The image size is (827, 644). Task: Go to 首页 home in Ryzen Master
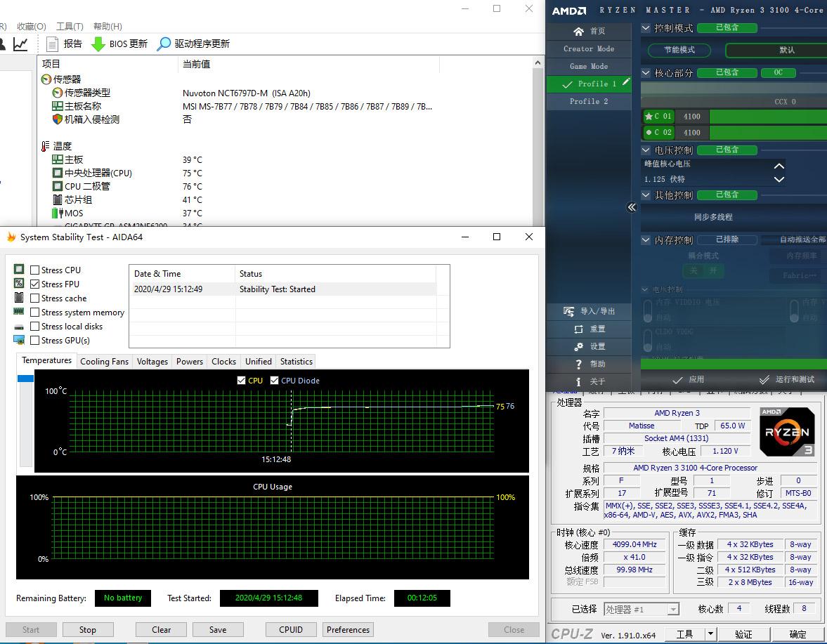pos(589,31)
